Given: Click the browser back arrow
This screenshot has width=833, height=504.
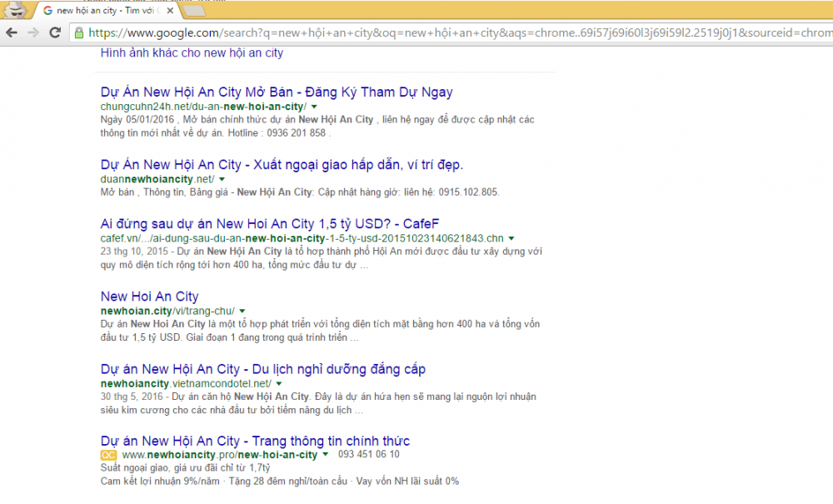Looking at the screenshot, I should (x=12, y=33).
